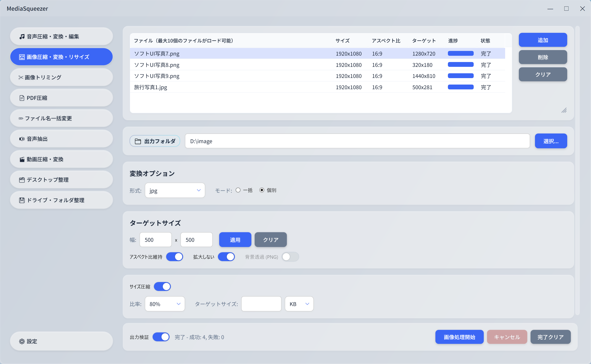
Task: Disable the 拡大しない toggle
Action: [x=226, y=257]
